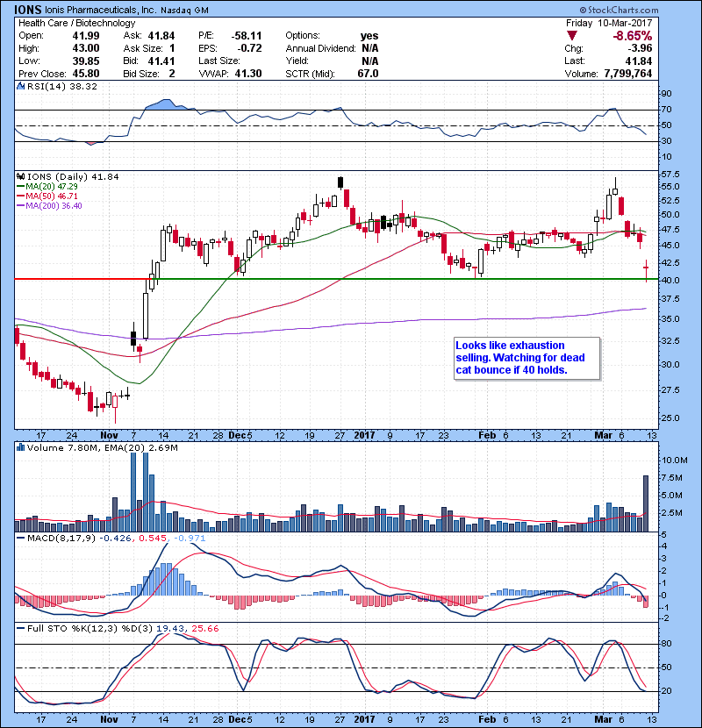Click the Ask price 41.84

coord(161,36)
